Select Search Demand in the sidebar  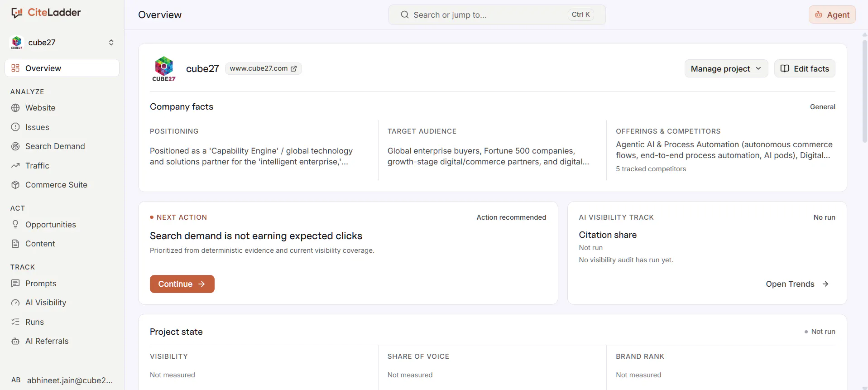tap(62, 146)
